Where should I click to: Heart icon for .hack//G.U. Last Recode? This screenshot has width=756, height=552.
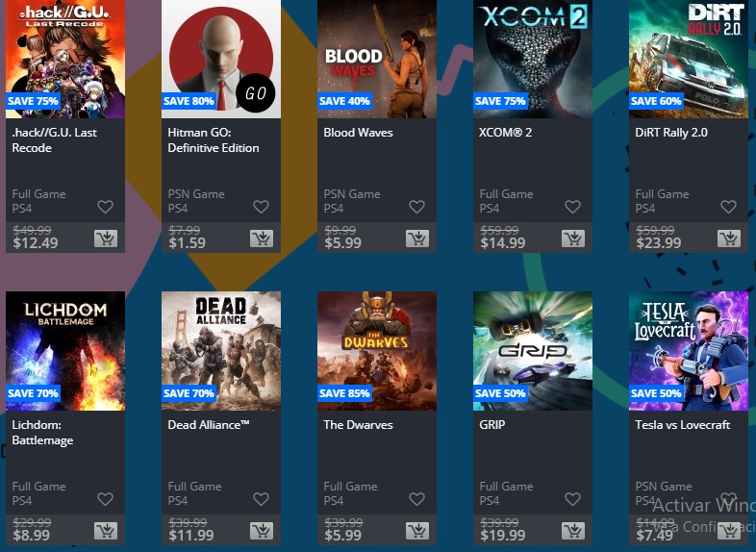pos(105,207)
